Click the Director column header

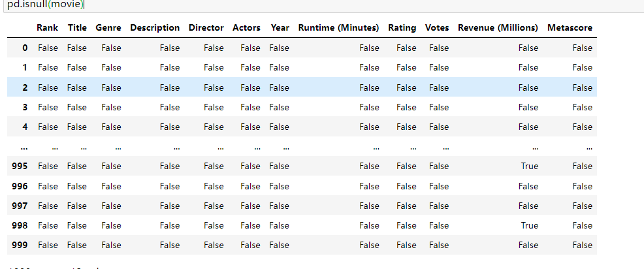206,28
